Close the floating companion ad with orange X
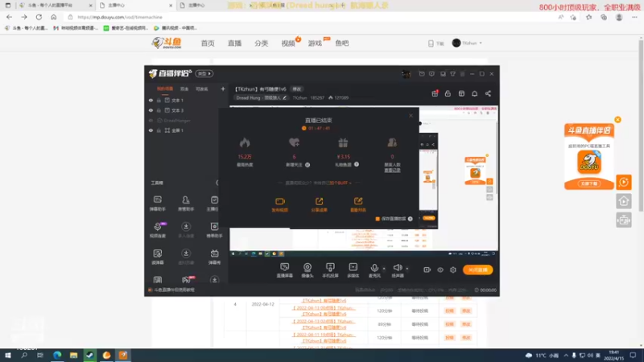Screen dimensions: 644x362 point(617,120)
